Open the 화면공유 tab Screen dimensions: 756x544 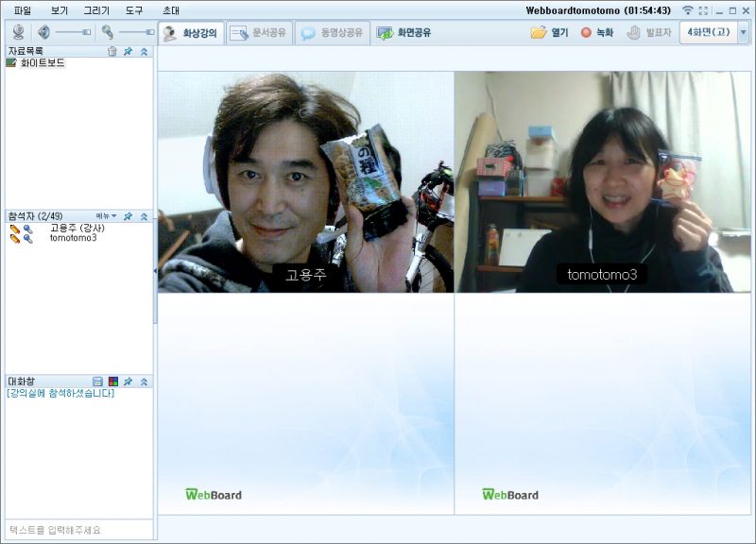pos(404,32)
